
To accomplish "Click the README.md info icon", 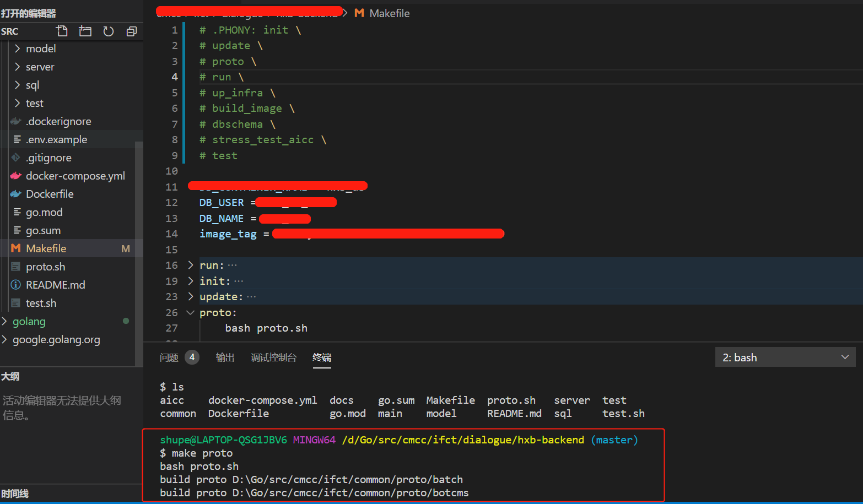I will pyautogui.click(x=16, y=285).
